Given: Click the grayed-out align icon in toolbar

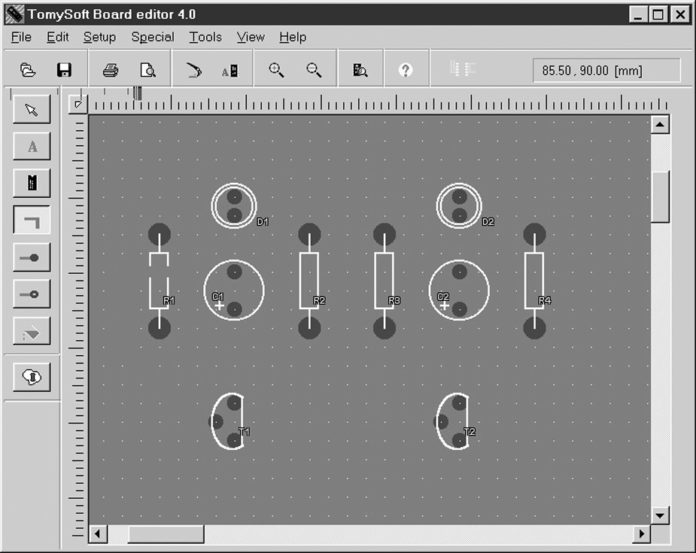Looking at the screenshot, I should click(x=463, y=69).
